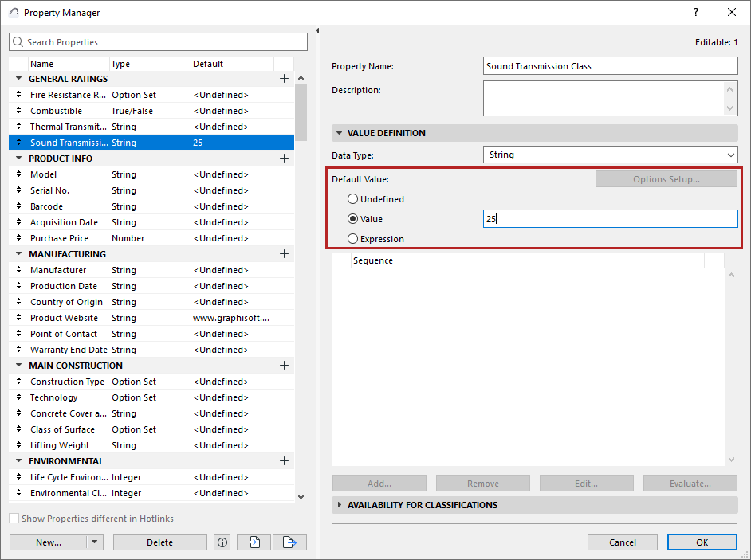
Task: Open the Data Type dropdown
Action: (x=610, y=155)
